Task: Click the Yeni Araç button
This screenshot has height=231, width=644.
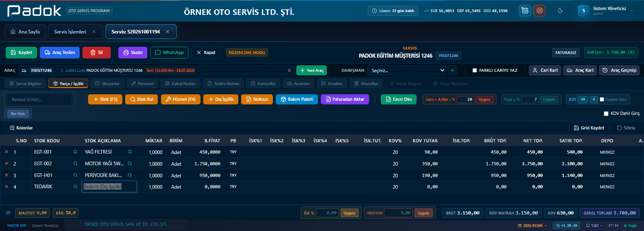Action: tap(312, 70)
